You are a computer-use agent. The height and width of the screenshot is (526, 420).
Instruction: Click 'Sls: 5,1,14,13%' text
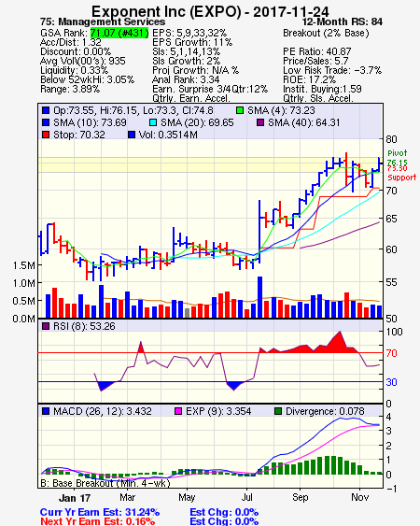187,52
